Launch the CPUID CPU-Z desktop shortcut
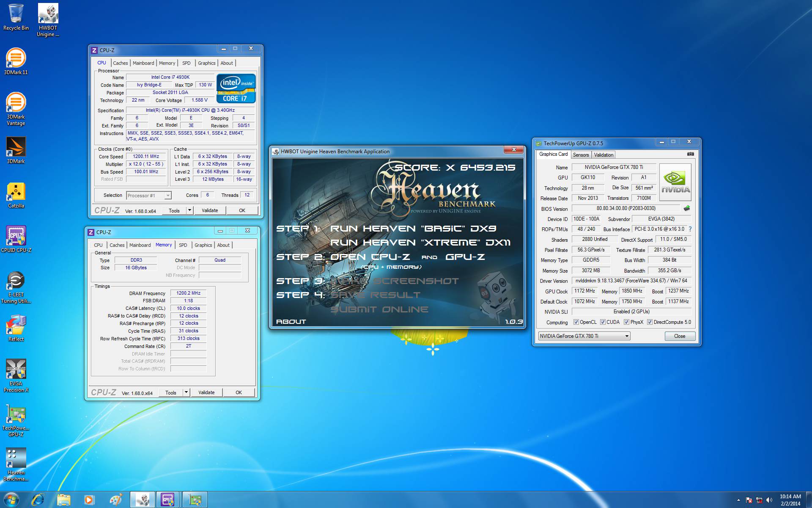This screenshot has width=812, height=508. 16,239
